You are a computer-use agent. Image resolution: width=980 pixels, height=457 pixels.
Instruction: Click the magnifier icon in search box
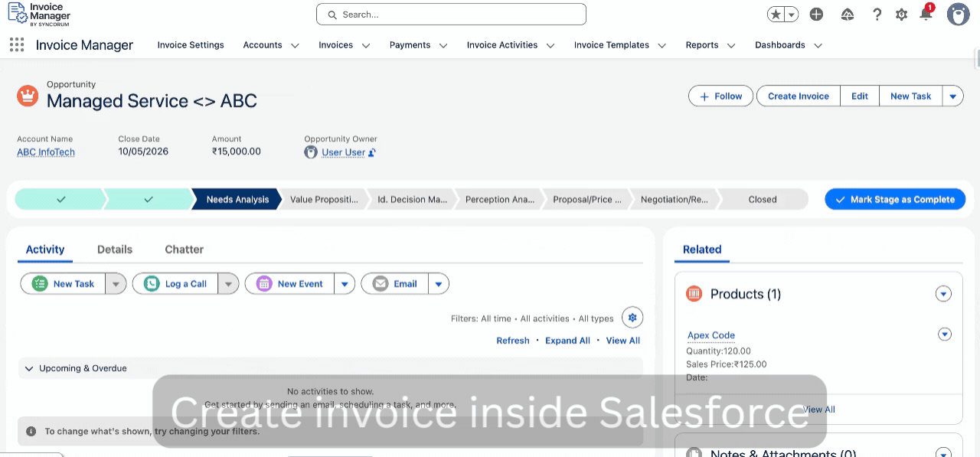332,15
